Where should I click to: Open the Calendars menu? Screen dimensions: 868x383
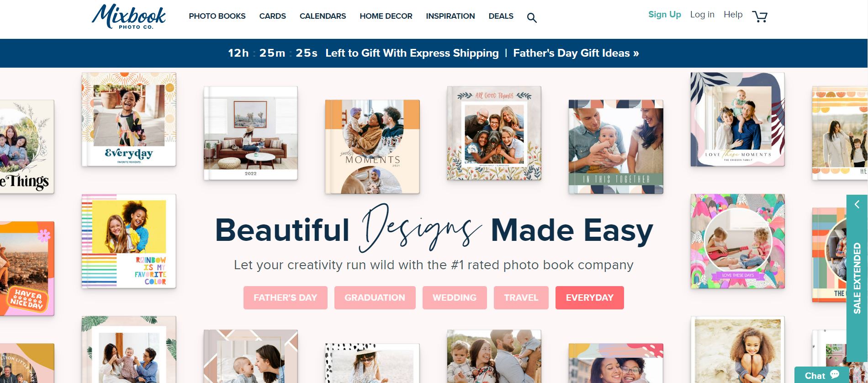point(323,16)
